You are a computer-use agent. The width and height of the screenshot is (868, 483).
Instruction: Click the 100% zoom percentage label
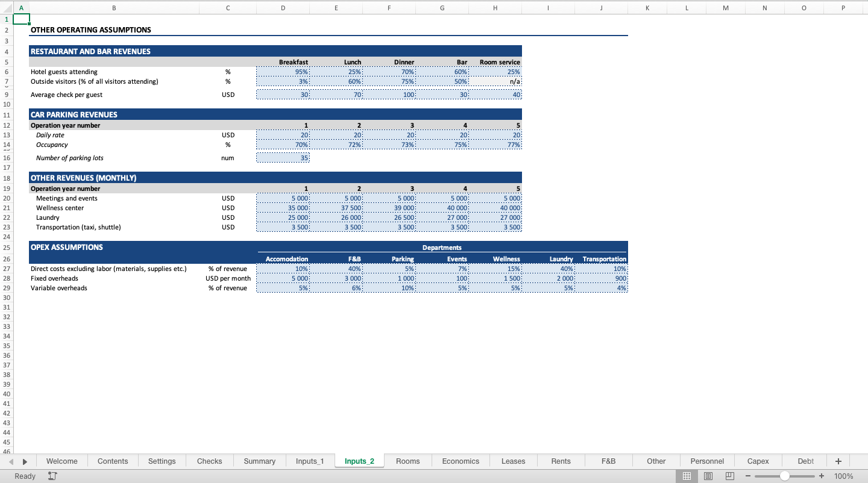843,476
